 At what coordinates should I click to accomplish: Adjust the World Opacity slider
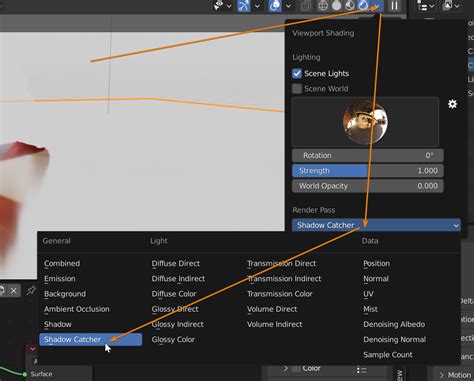coord(368,186)
